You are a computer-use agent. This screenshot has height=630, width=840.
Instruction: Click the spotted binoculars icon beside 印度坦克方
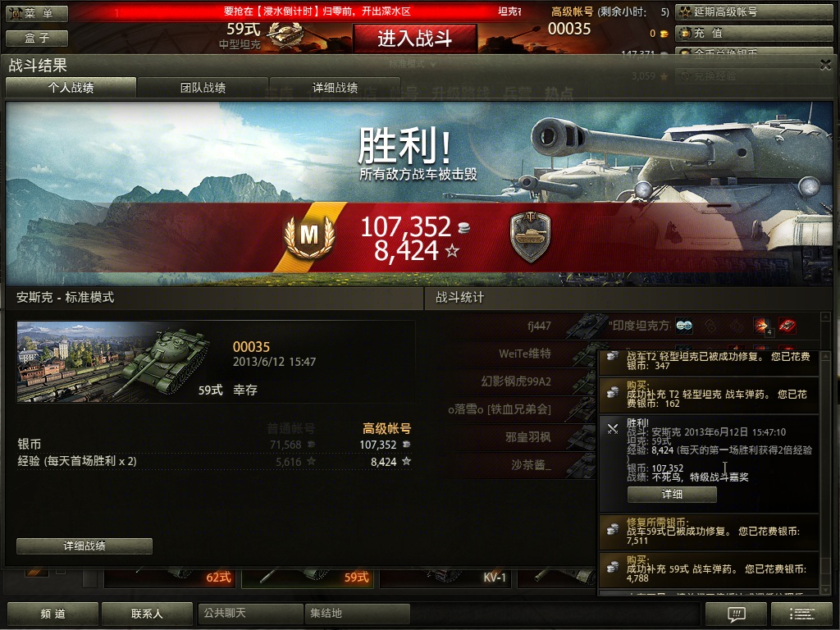(x=684, y=325)
